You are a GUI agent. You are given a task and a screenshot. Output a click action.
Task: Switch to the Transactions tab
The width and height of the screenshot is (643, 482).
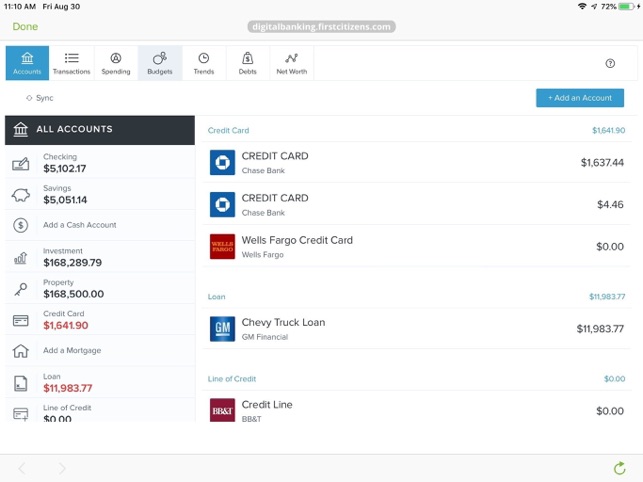71,63
